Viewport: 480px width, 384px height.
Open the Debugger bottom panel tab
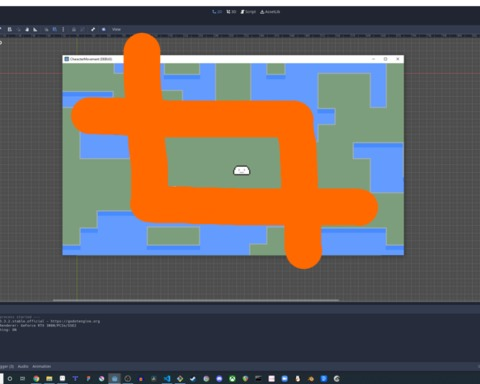(7, 366)
